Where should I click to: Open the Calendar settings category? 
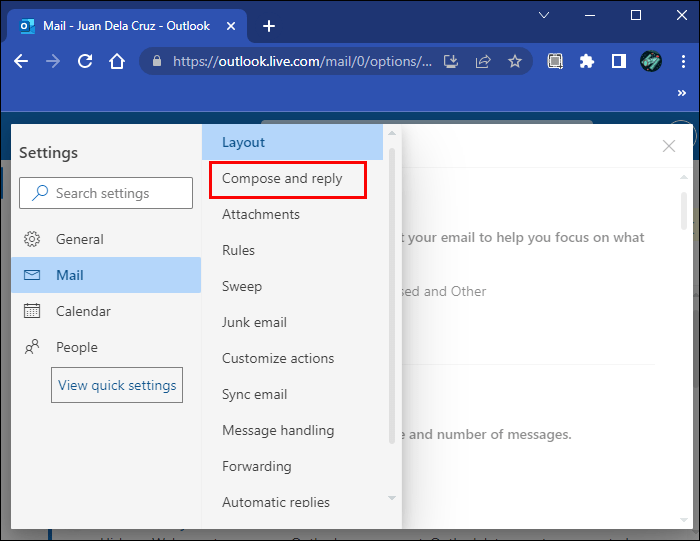[83, 311]
